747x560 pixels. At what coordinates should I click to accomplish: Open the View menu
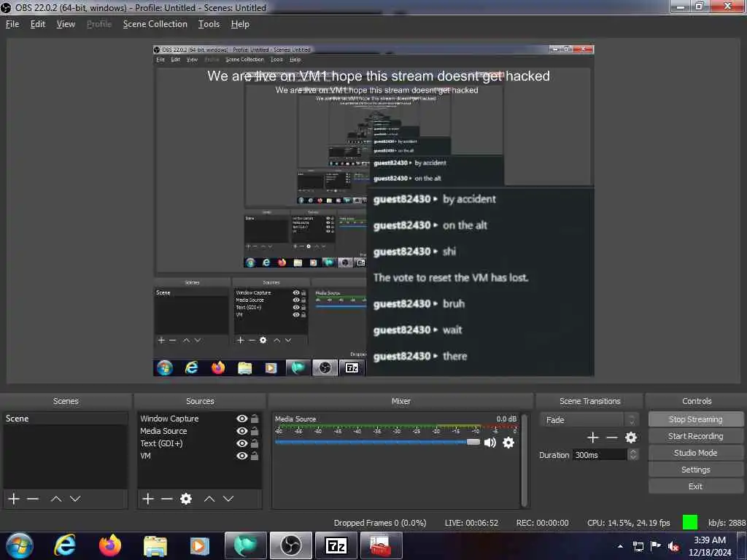66,24
